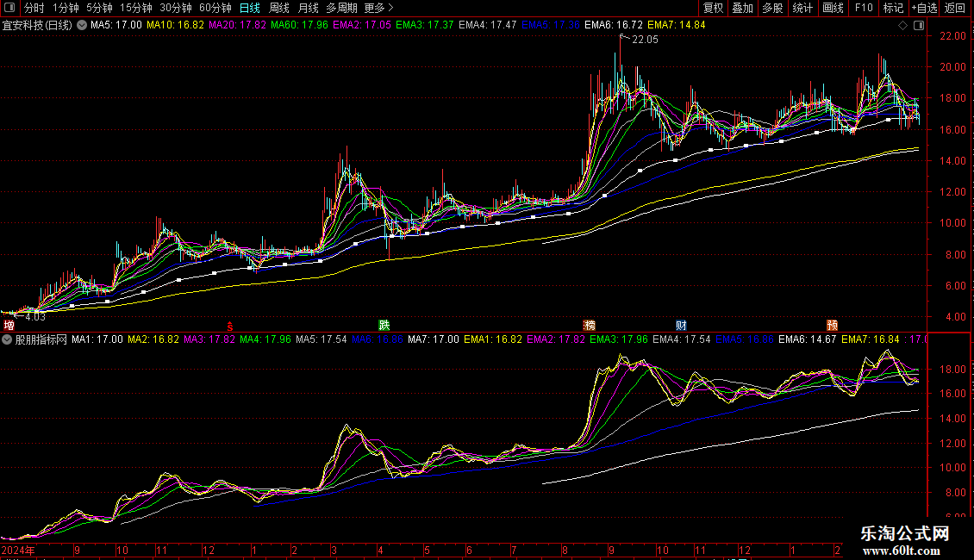Click the 增 event marker
The height and width of the screenshot is (560, 974).
pos(9,326)
